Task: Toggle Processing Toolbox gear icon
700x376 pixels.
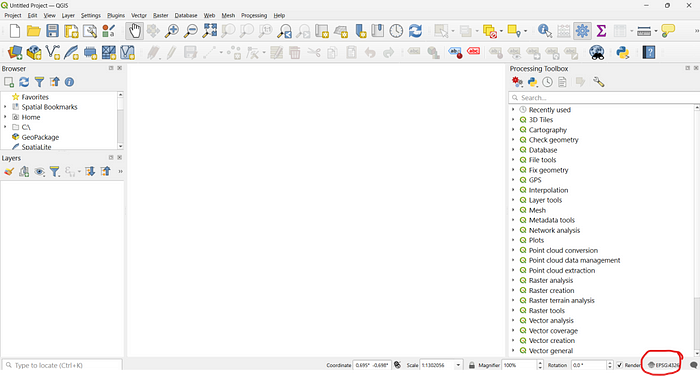Action: coord(582,31)
